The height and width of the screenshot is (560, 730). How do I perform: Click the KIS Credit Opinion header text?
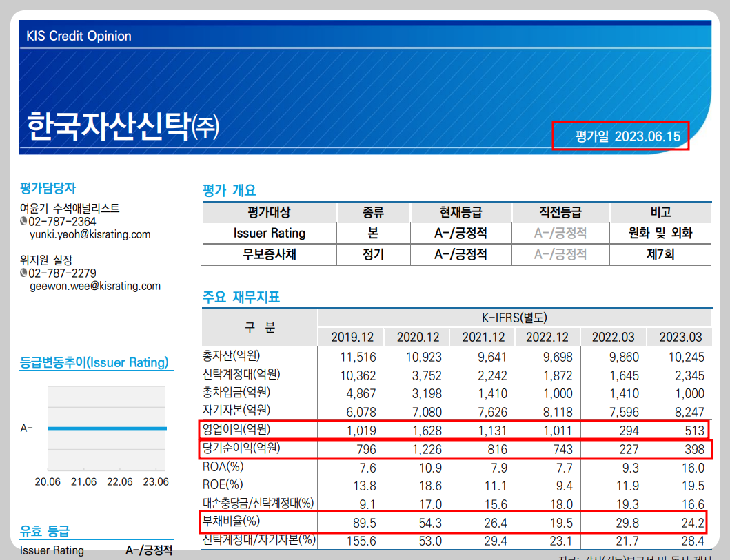click(x=79, y=36)
